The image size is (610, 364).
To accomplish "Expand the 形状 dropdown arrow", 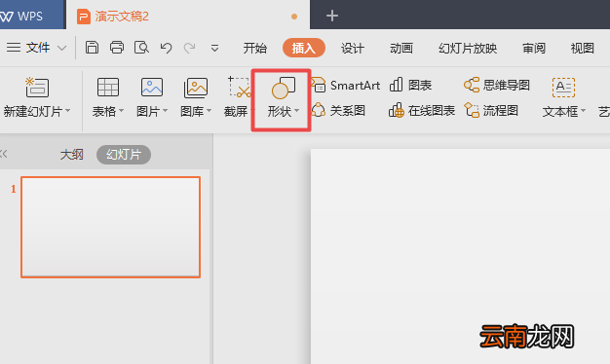I will 297,111.
